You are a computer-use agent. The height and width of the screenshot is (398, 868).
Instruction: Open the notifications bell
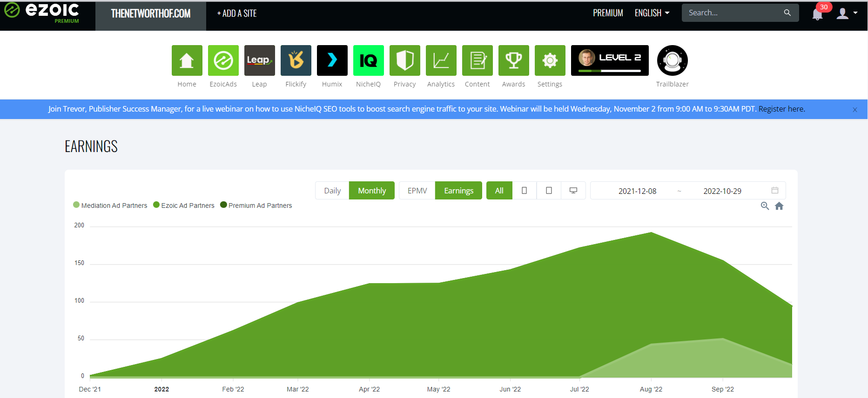(x=817, y=14)
